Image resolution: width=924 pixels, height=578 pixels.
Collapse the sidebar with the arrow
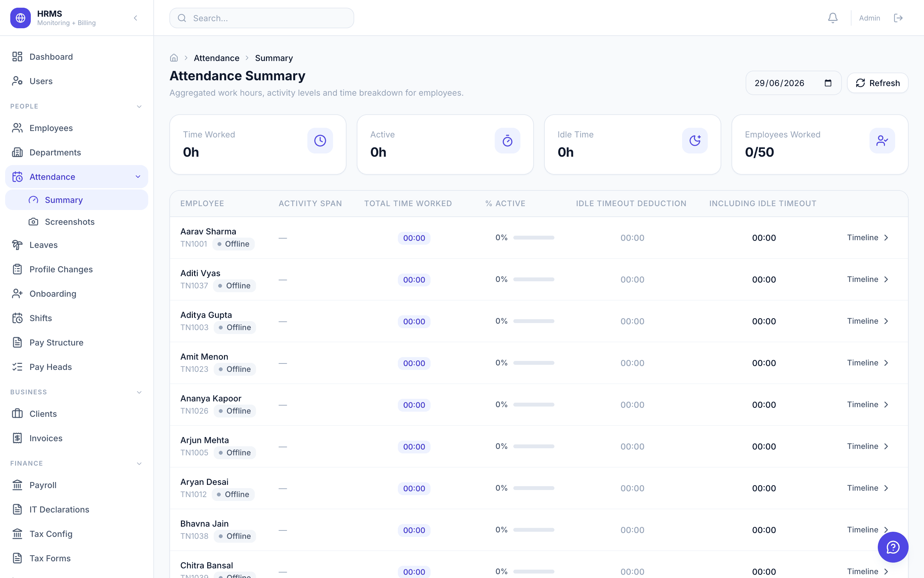(135, 18)
